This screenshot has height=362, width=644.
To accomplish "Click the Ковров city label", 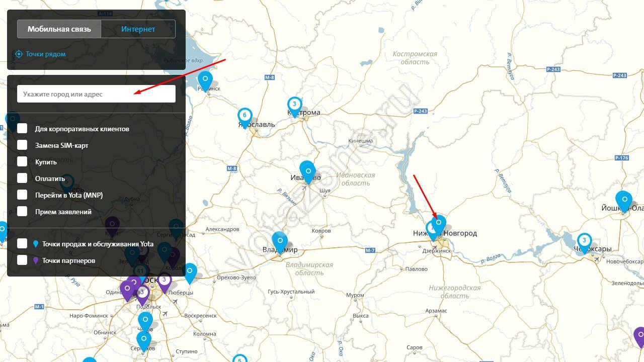I will (321, 231).
